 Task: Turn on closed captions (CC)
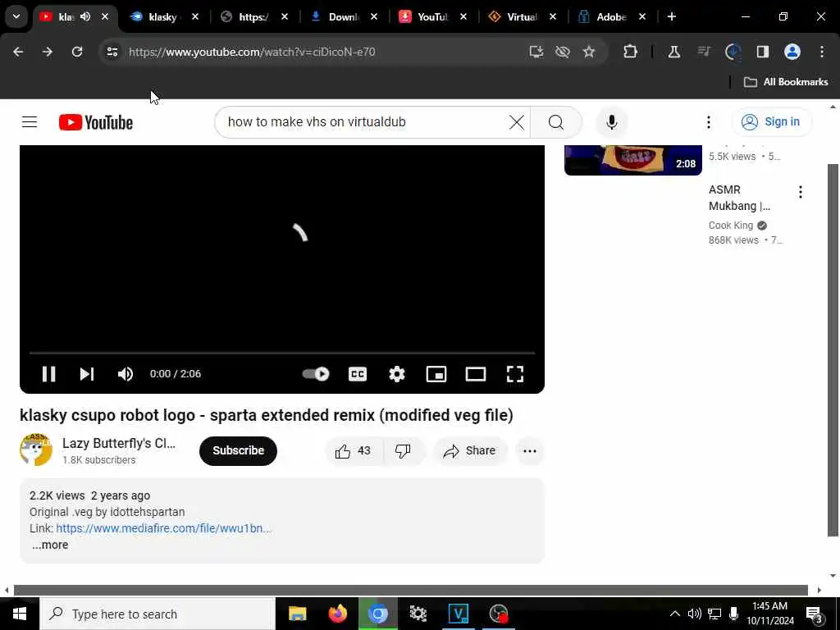tap(358, 374)
